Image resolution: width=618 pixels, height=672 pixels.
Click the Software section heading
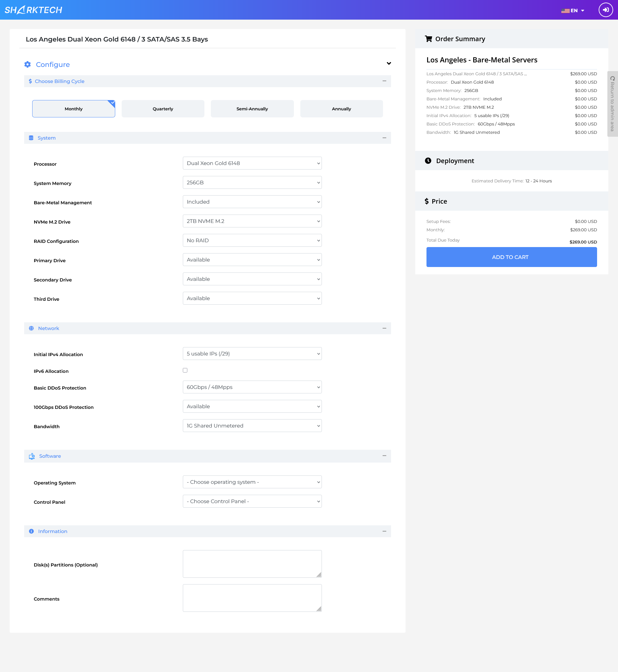pyautogui.click(x=50, y=456)
